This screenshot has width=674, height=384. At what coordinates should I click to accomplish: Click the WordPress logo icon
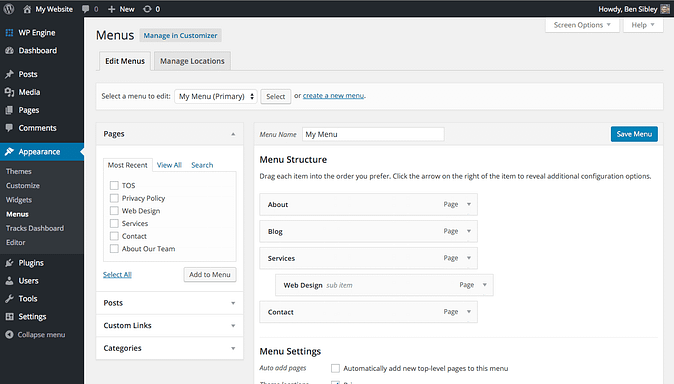tap(9, 9)
